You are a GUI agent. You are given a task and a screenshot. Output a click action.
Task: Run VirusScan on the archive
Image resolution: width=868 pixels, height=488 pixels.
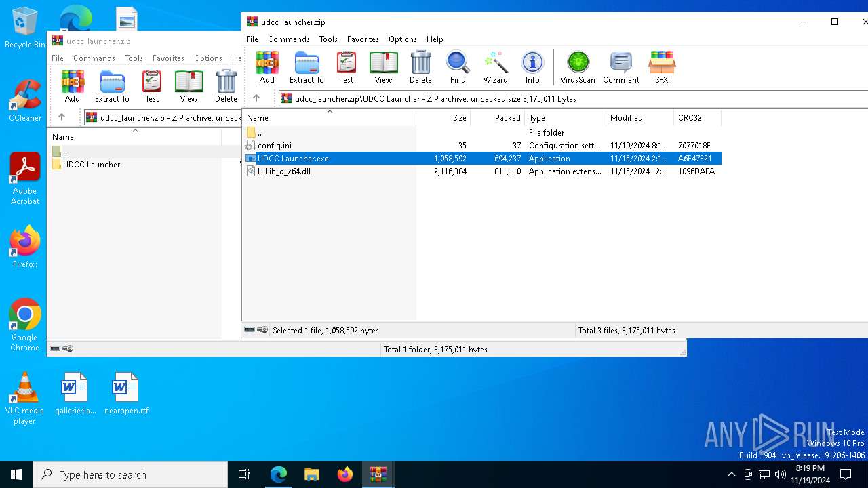point(578,67)
